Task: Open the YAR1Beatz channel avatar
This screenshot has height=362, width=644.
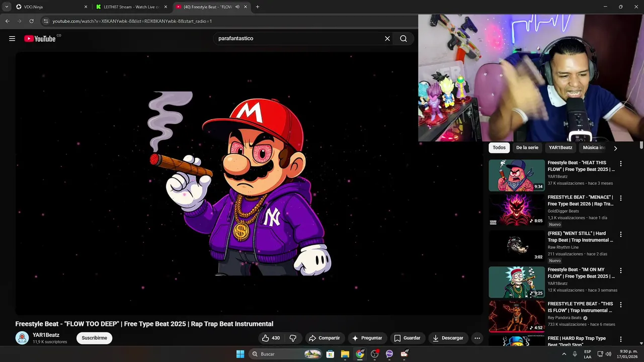Action: pos(22,338)
